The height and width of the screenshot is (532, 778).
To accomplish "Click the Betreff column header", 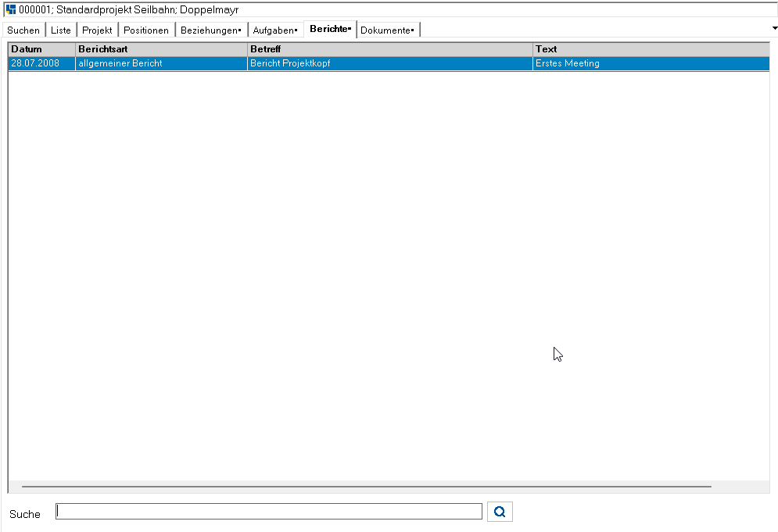I will 390,49.
